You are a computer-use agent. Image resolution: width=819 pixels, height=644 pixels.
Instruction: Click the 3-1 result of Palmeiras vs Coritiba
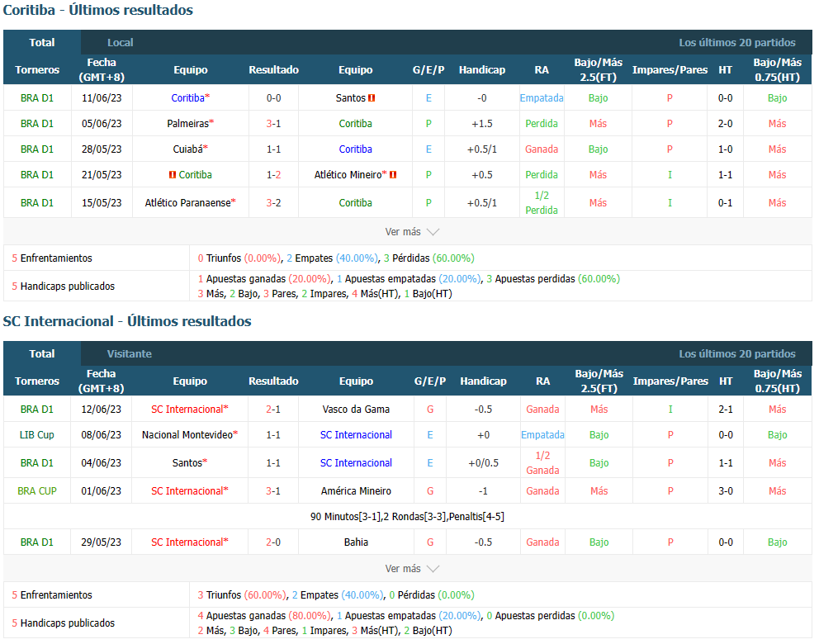point(274,123)
